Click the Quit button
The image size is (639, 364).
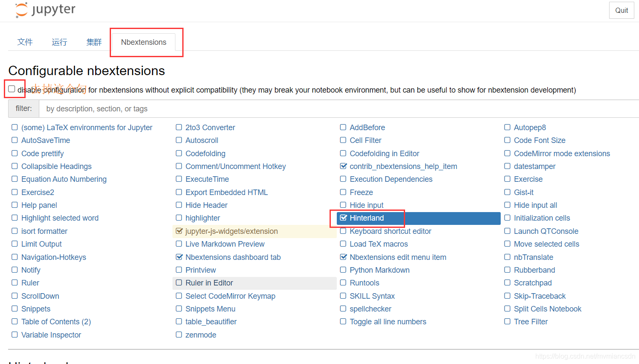pos(621,10)
